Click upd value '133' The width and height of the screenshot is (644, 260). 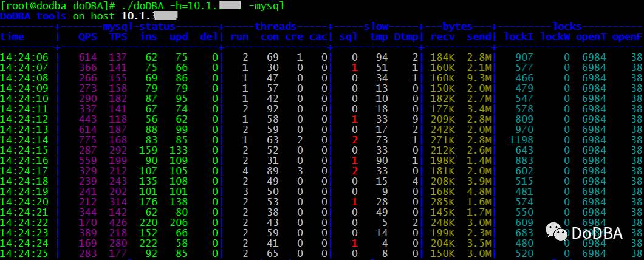[179, 150]
